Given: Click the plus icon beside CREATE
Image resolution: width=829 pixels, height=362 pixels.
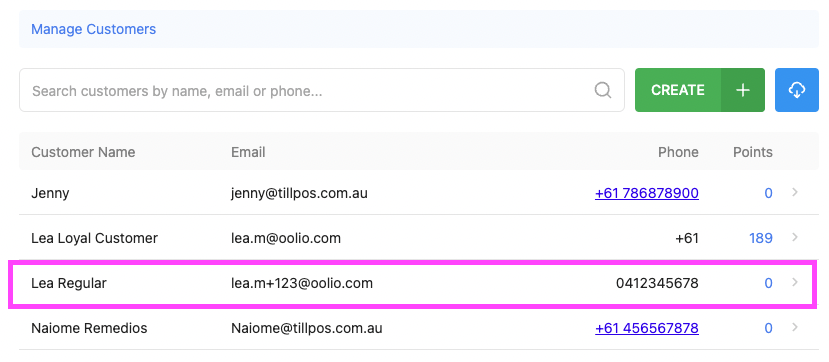Looking at the screenshot, I should click(743, 90).
